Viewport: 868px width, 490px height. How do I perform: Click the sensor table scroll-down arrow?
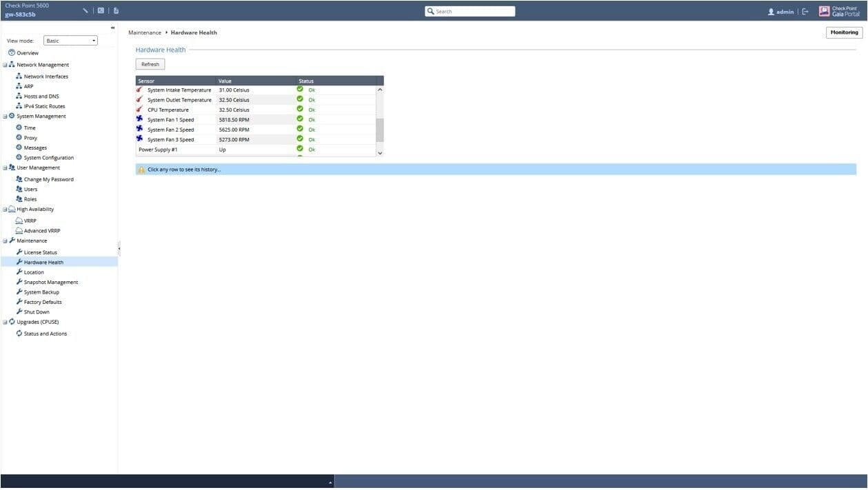click(x=379, y=153)
